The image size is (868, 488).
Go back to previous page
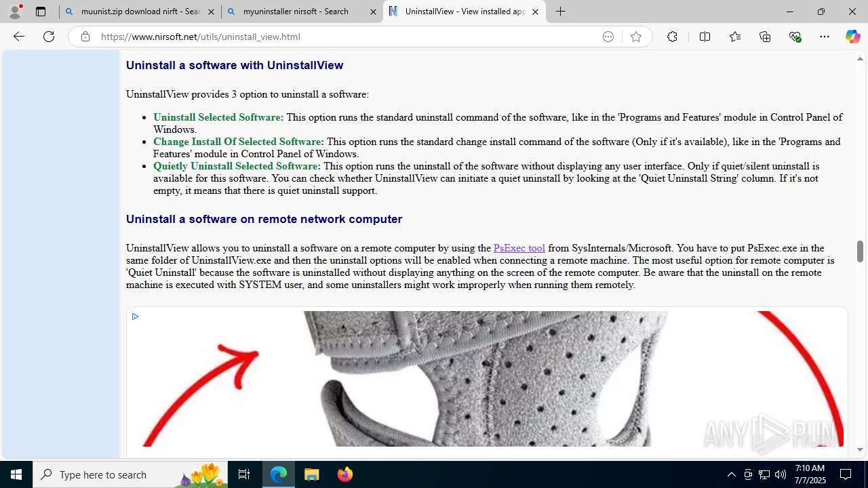coord(19,37)
